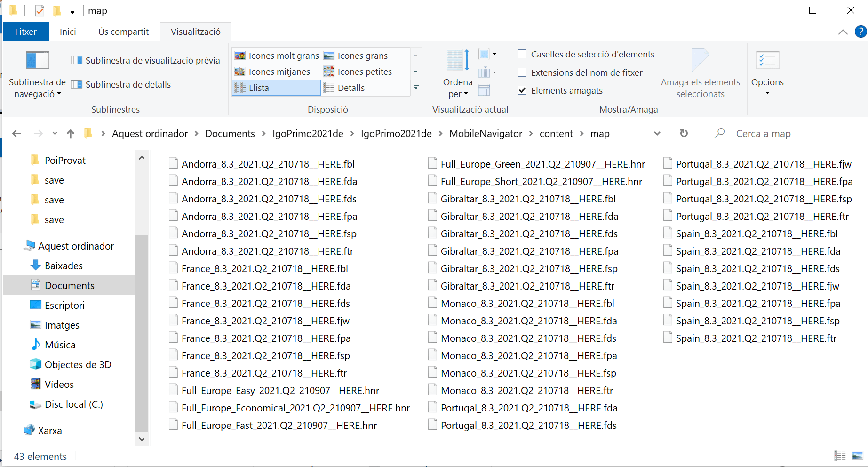Click the blue help question mark icon
The width and height of the screenshot is (868, 467).
point(860,32)
